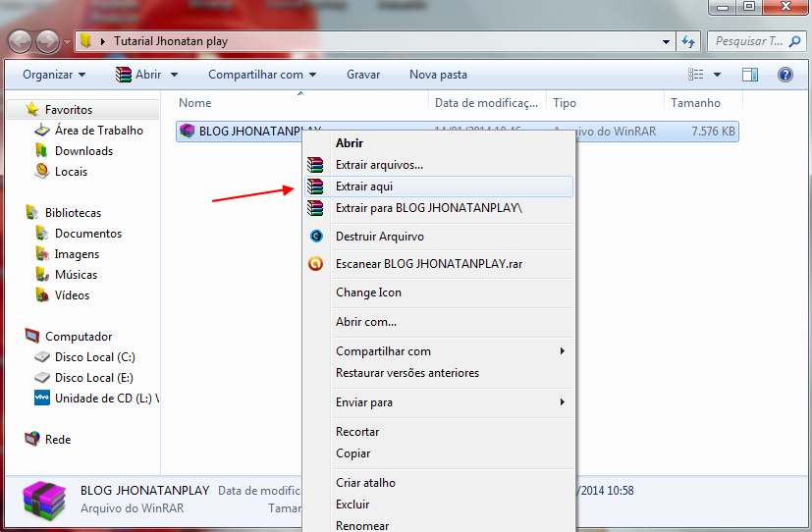The width and height of the screenshot is (812, 532).
Task: Click the blue Help question mark icon
Action: tap(785, 75)
